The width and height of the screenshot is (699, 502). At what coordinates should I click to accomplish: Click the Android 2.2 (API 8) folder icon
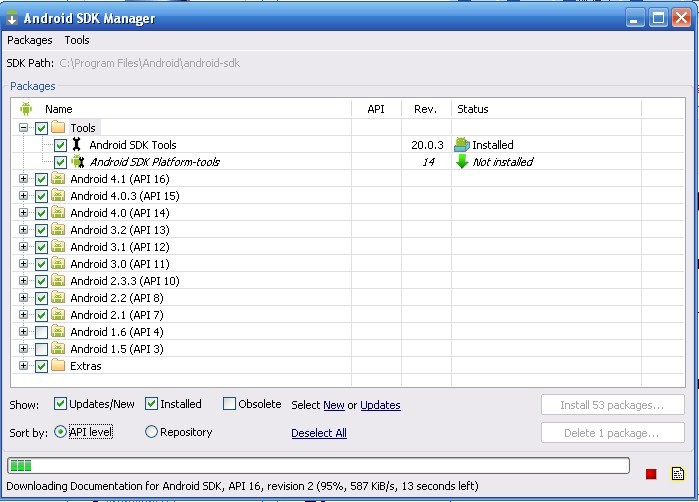tap(58, 297)
